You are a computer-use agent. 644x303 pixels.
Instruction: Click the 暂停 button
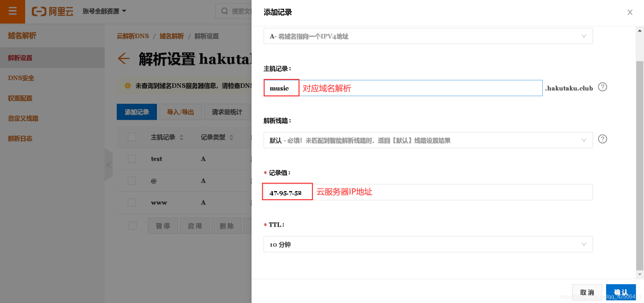[x=163, y=226]
